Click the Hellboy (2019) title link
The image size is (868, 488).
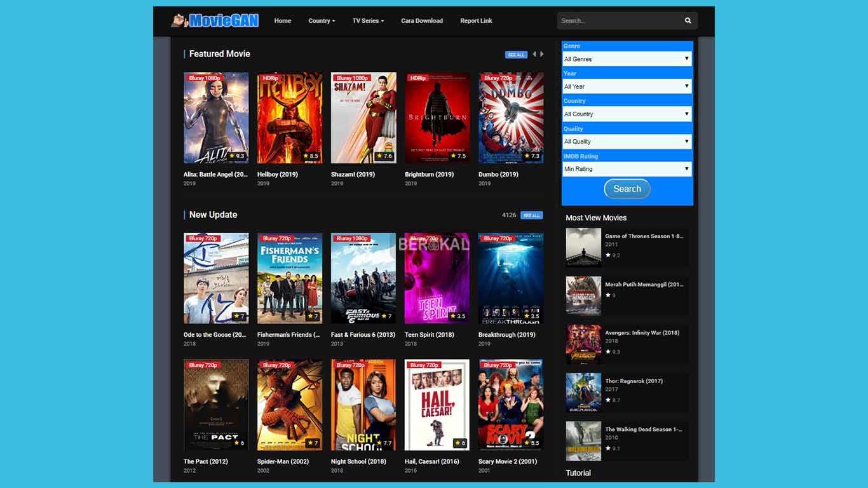278,174
